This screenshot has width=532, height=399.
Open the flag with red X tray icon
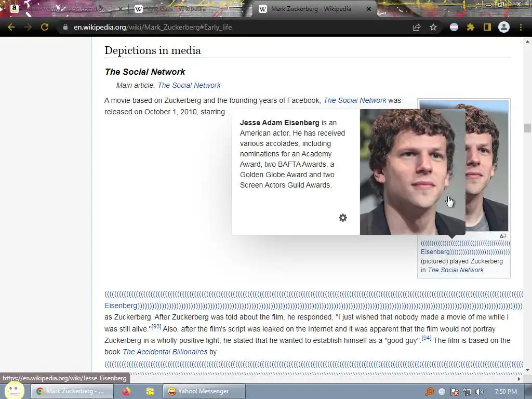pos(454,392)
